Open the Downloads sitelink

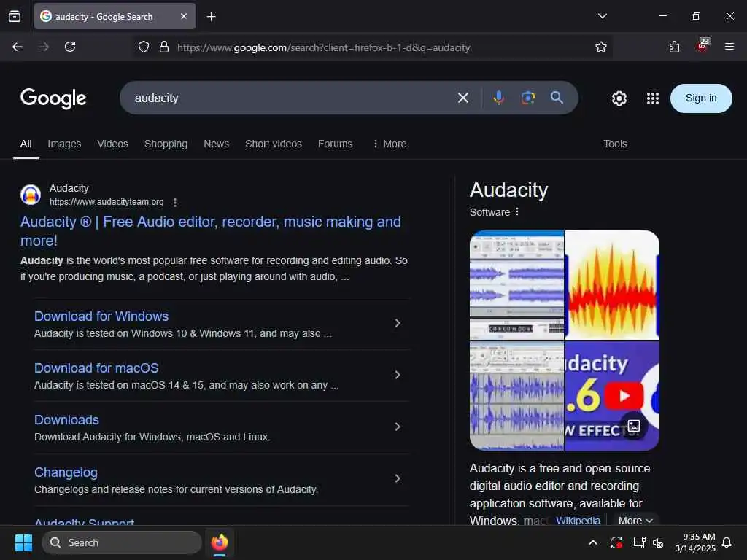pos(66,420)
